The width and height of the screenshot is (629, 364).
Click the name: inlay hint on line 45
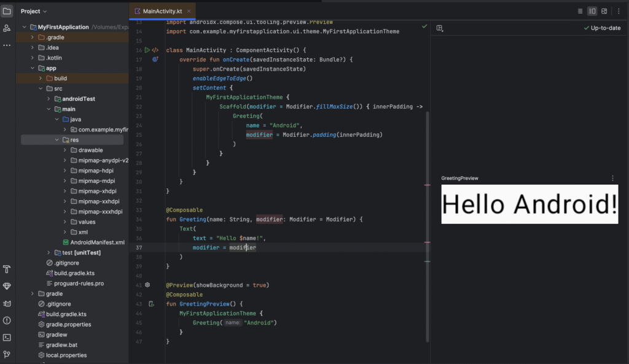point(233,323)
